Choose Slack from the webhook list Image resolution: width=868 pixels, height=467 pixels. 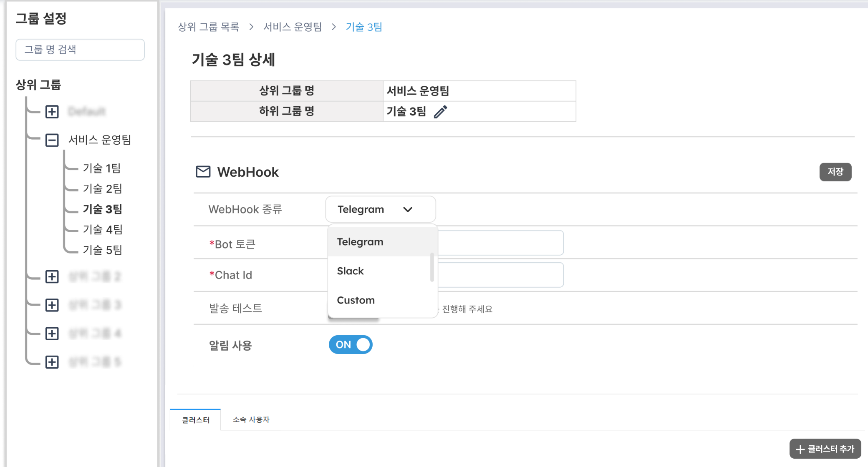coord(351,271)
